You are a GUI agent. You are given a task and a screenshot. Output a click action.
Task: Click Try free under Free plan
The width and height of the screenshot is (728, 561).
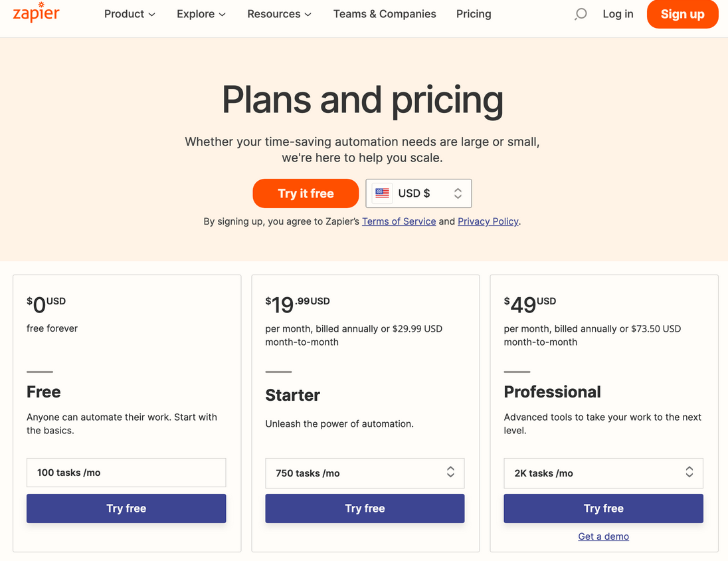(126, 508)
